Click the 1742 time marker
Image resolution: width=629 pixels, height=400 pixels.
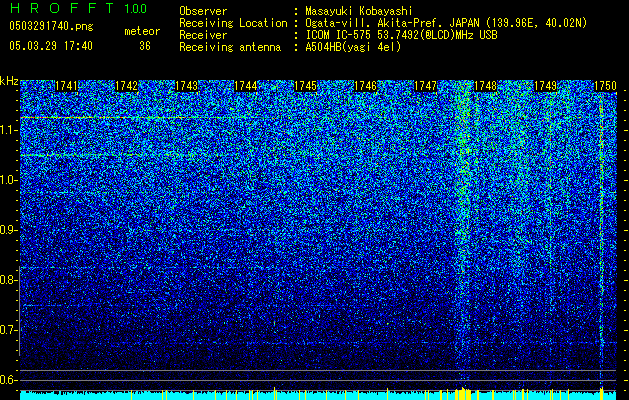click(126, 86)
